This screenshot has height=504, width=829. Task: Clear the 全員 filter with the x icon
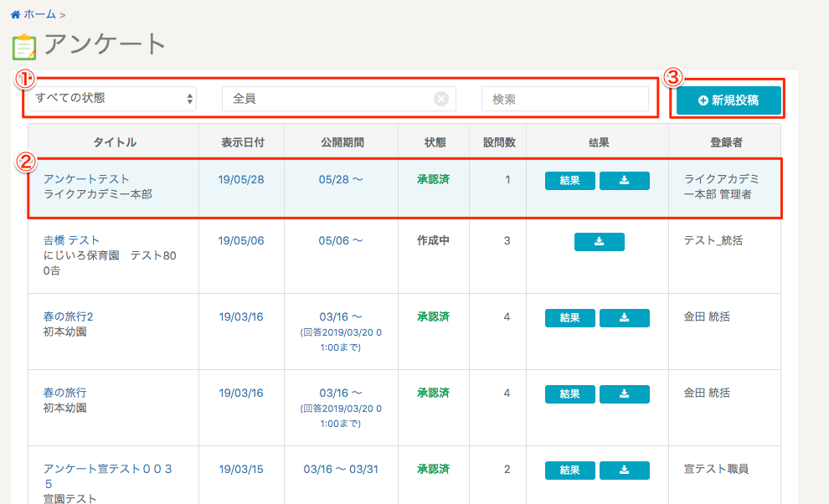click(441, 99)
